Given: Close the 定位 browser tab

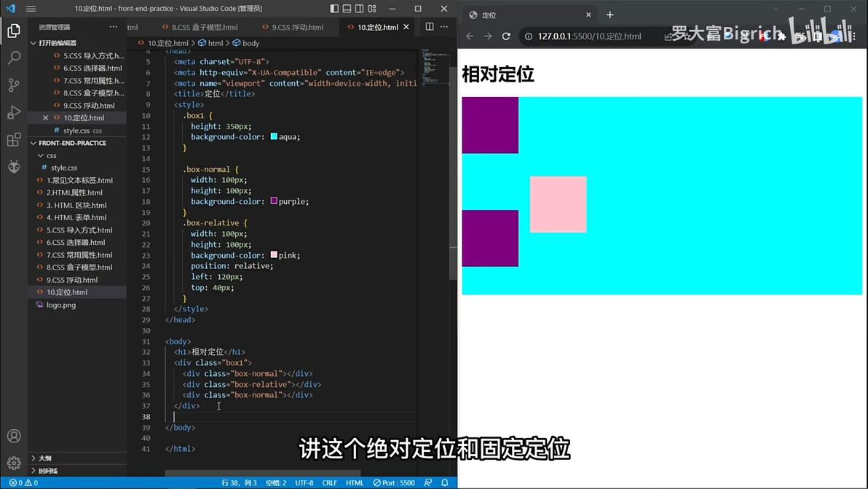Looking at the screenshot, I should pyautogui.click(x=588, y=15).
